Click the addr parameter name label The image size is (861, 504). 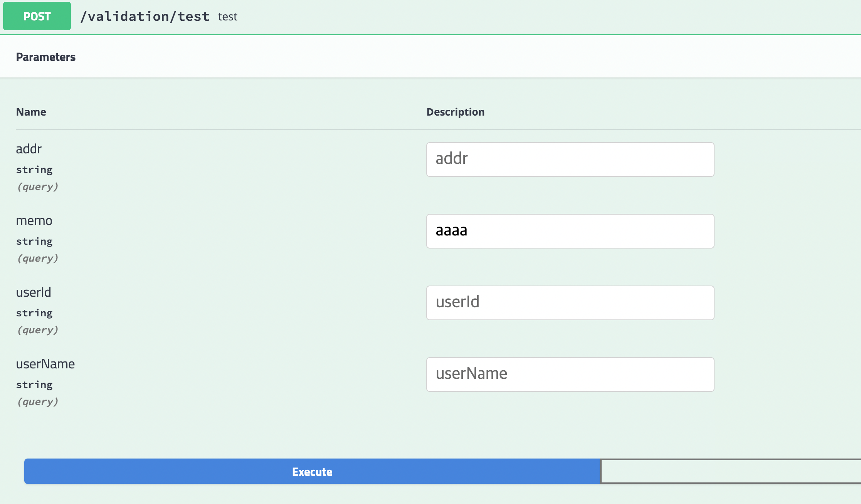pyautogui.click(x=29, y=149)
